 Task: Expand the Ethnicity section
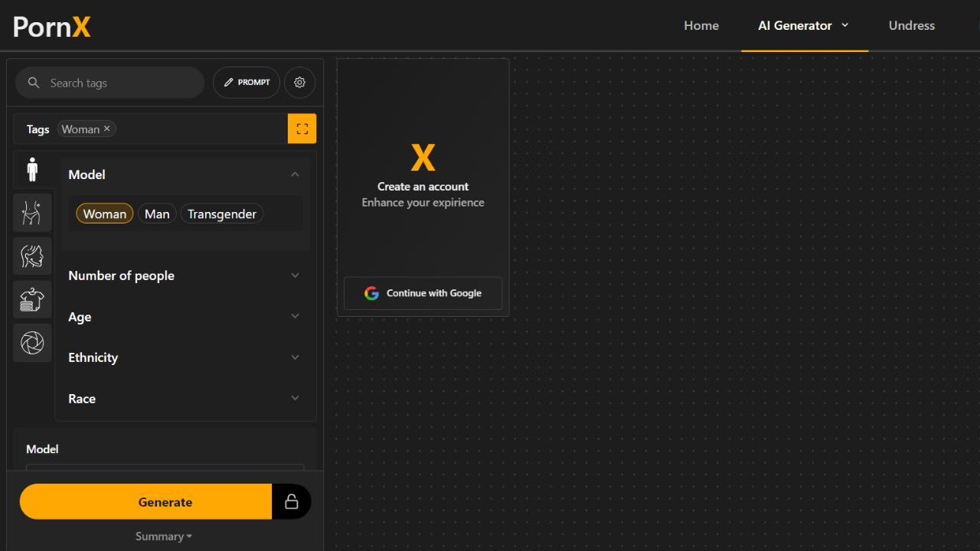[x=185, y=357]
